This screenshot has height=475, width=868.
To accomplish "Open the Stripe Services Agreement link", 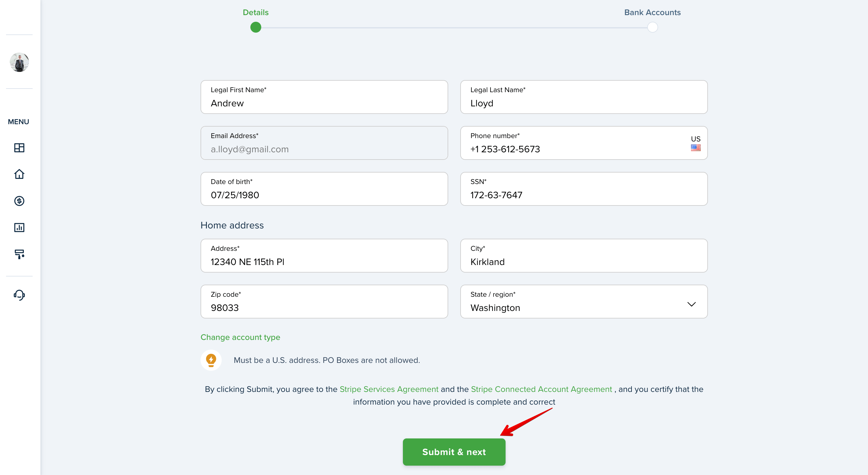I will pos(389,389).
